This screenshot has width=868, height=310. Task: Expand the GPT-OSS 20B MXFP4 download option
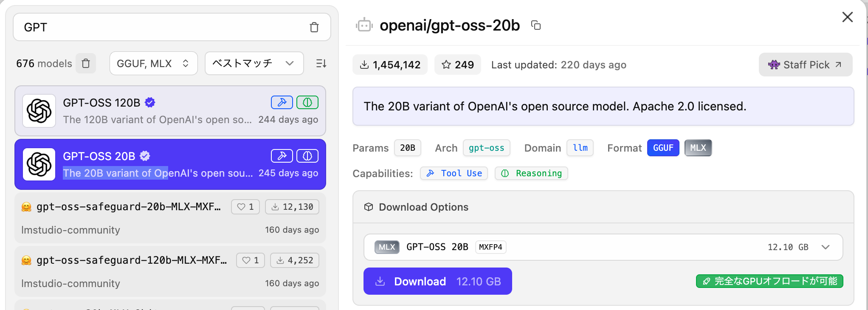coord(825,247)
